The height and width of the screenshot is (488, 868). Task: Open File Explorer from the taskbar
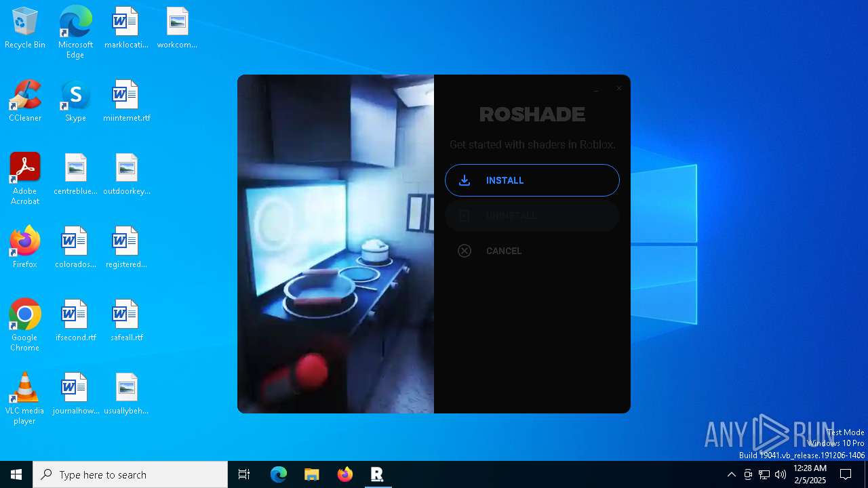pos(312,474)
